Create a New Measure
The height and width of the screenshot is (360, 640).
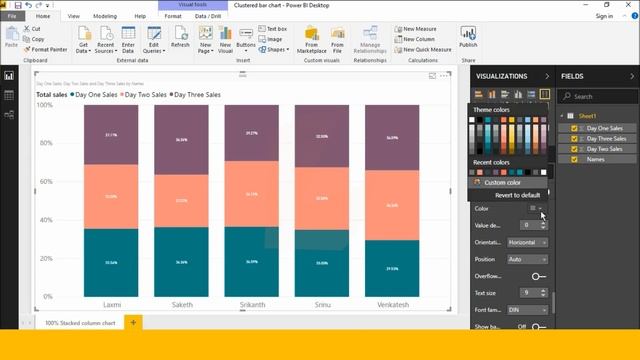click(416, 29)
